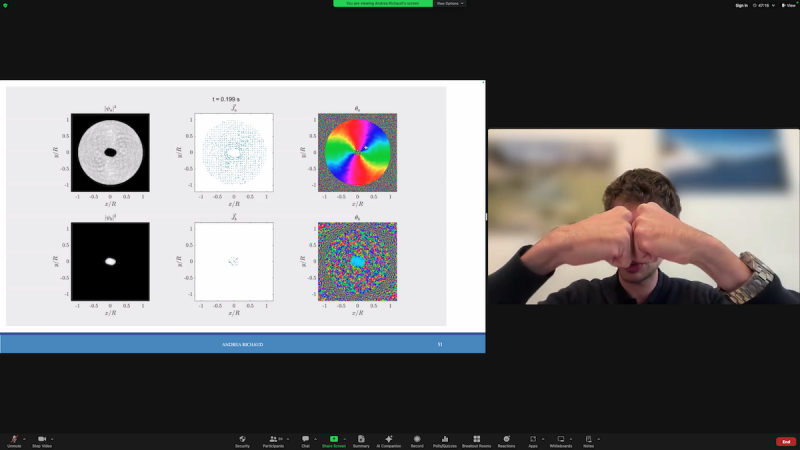
Task: Click the noisy phase plot in bottom row
Action: pyautogui.click(x=357, y=261)
